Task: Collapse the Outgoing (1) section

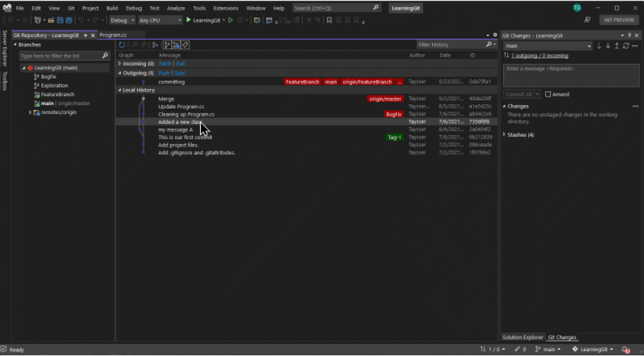Action: (x=119, y=73)
